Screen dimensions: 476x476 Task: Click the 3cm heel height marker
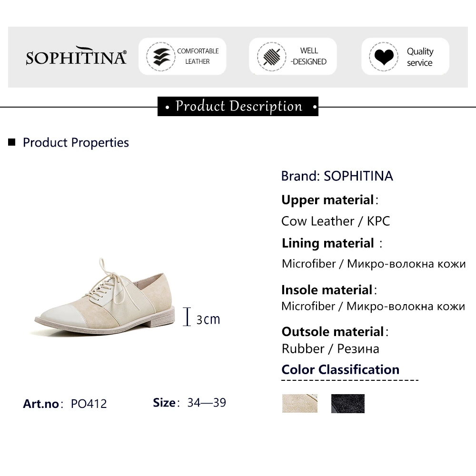pos(202,318)
